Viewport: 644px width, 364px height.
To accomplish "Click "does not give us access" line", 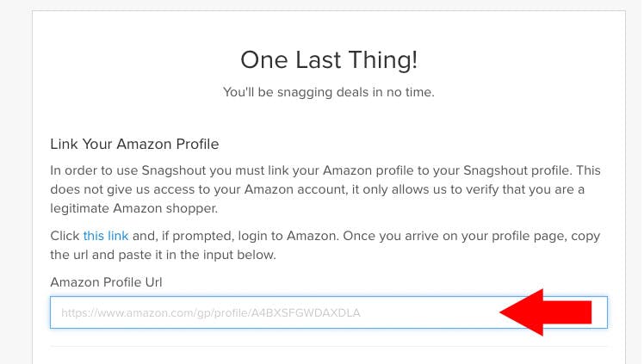I will click(317, 189).
